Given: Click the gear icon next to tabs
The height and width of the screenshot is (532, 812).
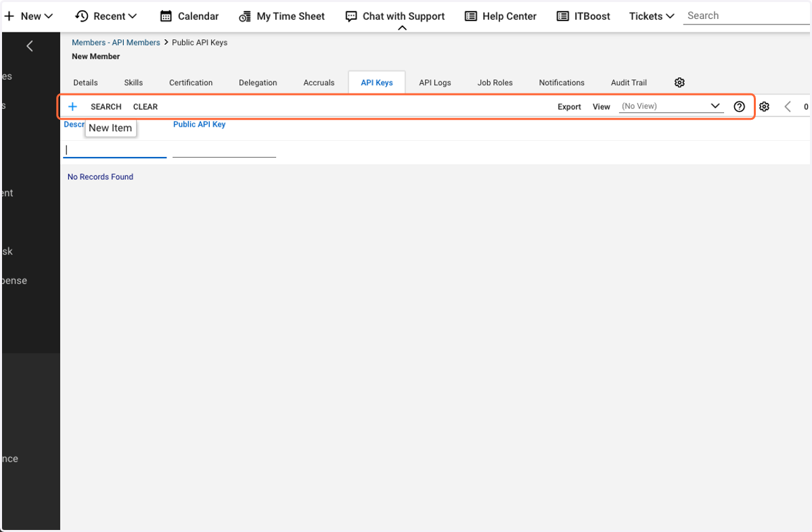Looking at the screenshot, I should (679, 83).
